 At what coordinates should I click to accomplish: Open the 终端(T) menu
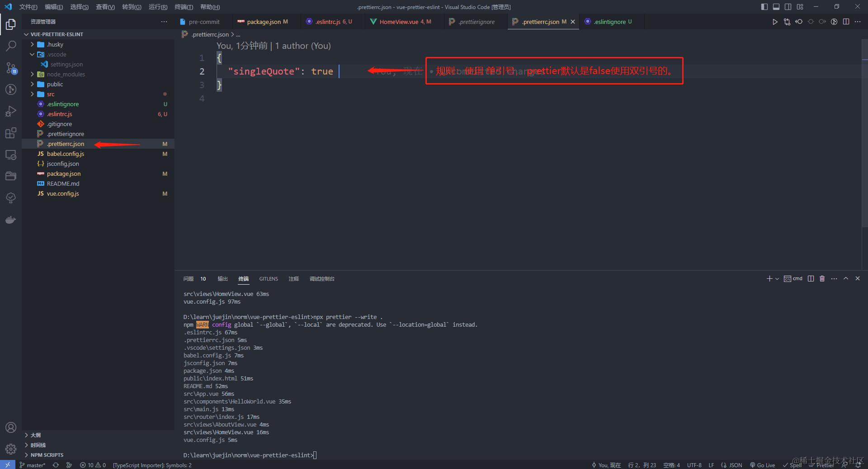pyautogui.click(x=184, y=7)
